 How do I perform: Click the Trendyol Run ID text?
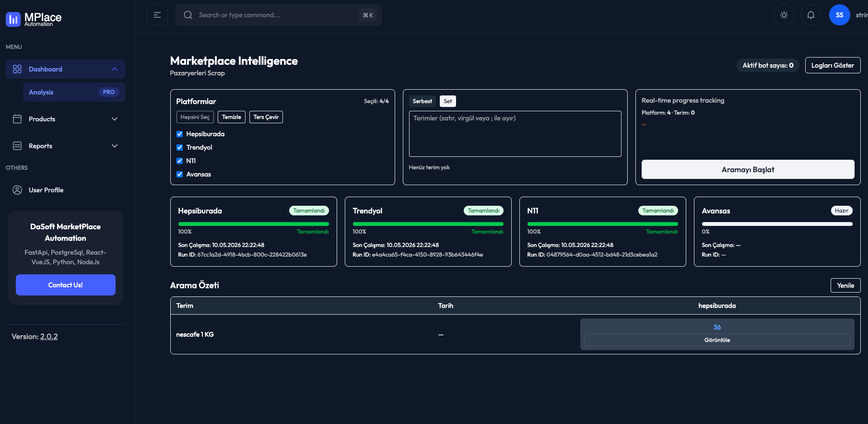[418, 255]
